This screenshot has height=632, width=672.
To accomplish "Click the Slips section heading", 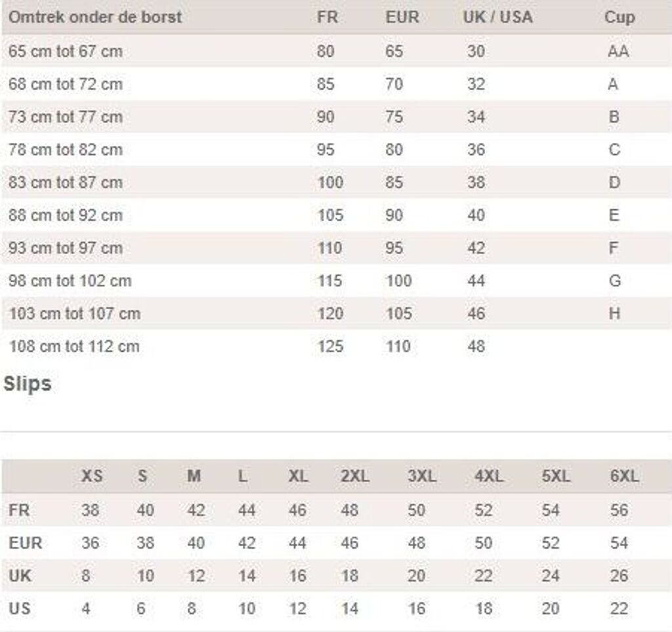I will point(28,385).
